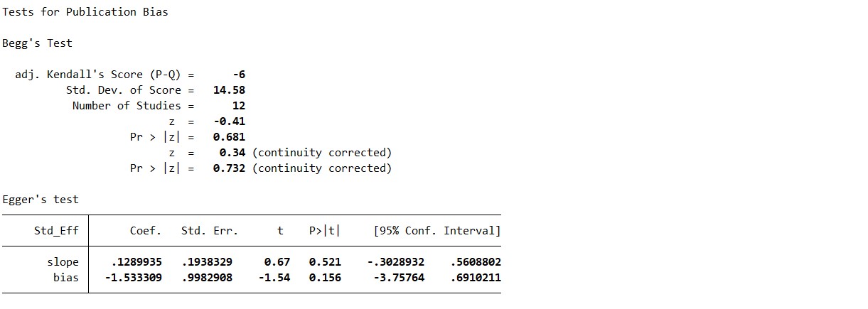Select the Begg's Test title text

(x=37, y=43)
